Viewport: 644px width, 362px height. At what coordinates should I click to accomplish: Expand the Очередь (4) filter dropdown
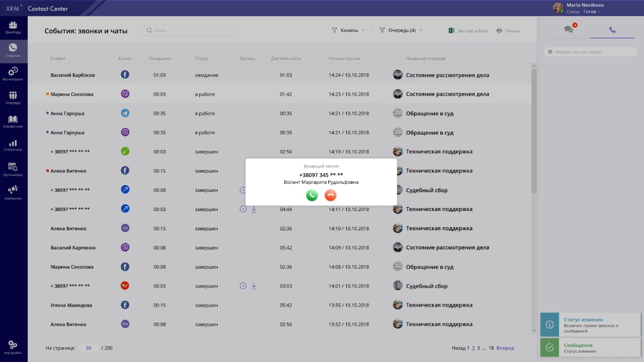[x=401, y=30]
